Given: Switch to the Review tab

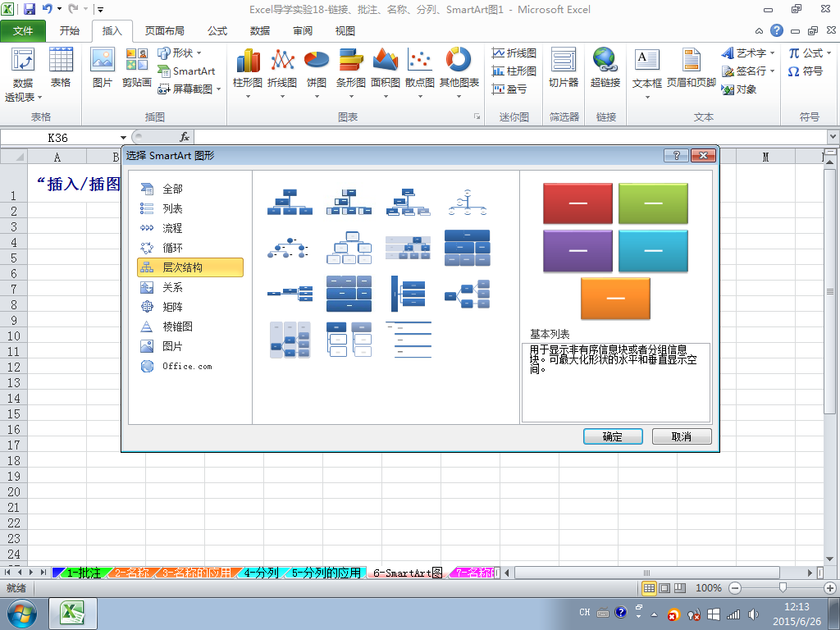Looking at the screenshot, I should tap(303, 31).
